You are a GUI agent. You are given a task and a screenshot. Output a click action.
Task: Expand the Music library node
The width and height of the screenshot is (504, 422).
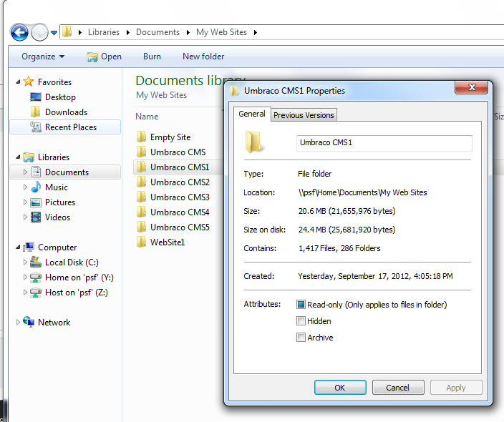pos(25,187)
